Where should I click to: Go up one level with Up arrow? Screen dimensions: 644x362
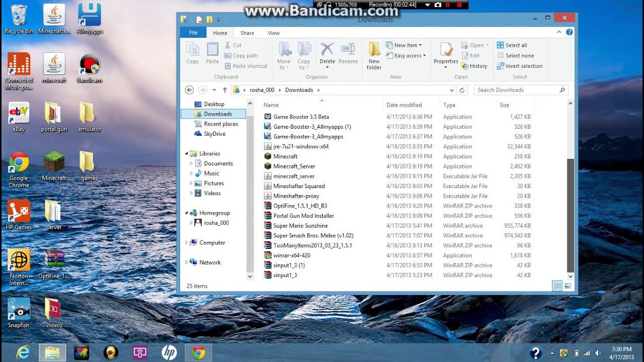point(224,90)
